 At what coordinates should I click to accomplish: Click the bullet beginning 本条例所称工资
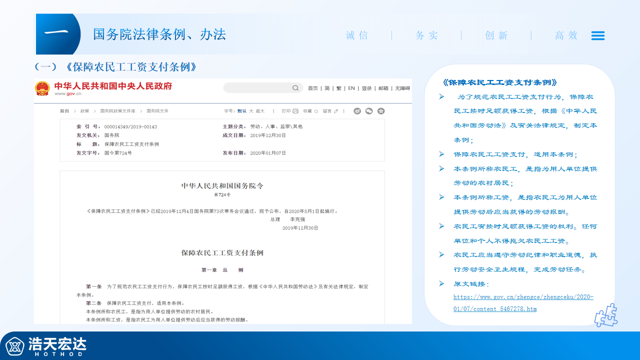click(x=525, y=204)
